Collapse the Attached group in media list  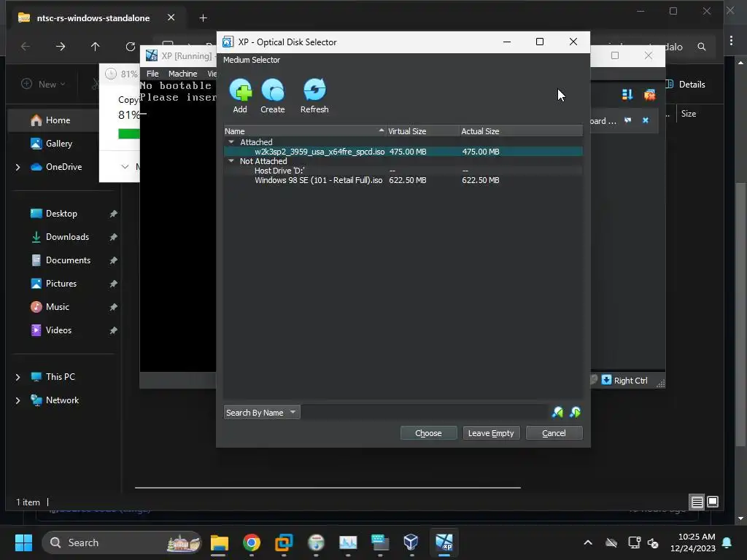pos(231,142)
